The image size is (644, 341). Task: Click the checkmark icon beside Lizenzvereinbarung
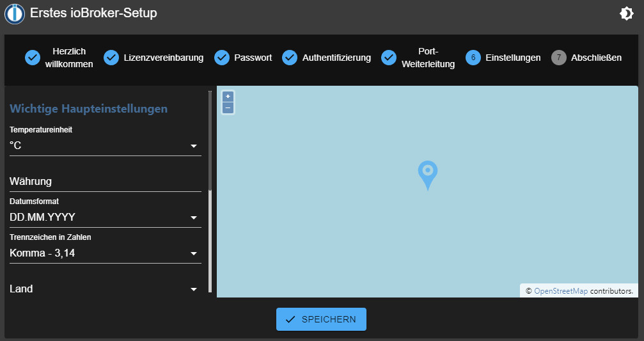(111, 58)
